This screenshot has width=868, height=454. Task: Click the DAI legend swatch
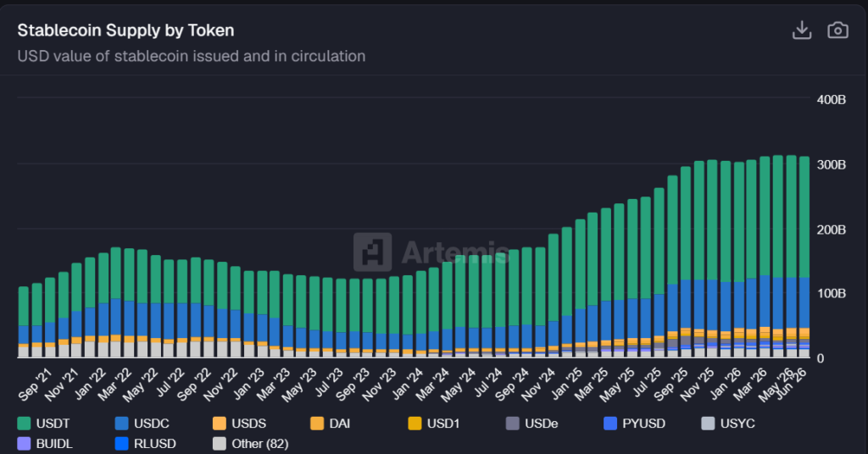pyautogui.click(x=317, y=424)
